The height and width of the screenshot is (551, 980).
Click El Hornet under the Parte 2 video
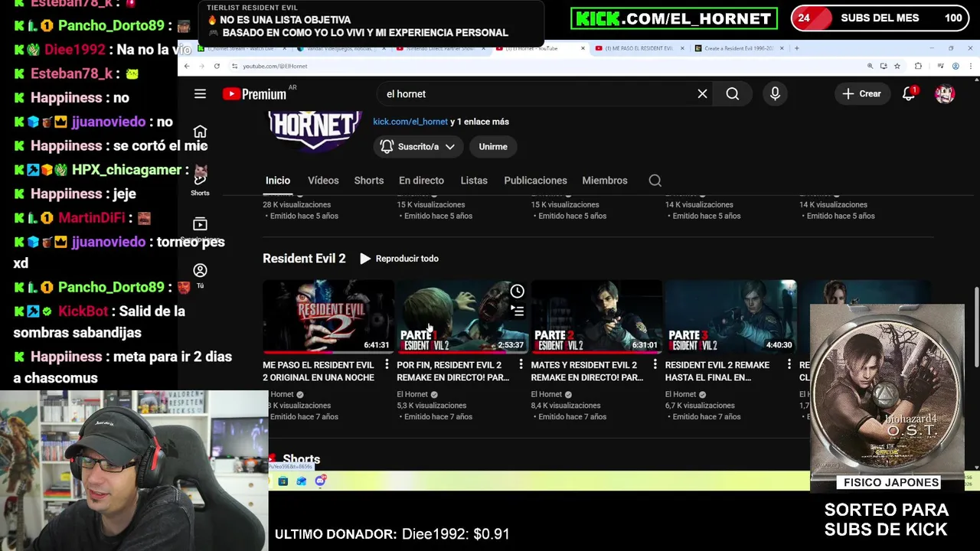pyautogui.click(x=546, y=394)
